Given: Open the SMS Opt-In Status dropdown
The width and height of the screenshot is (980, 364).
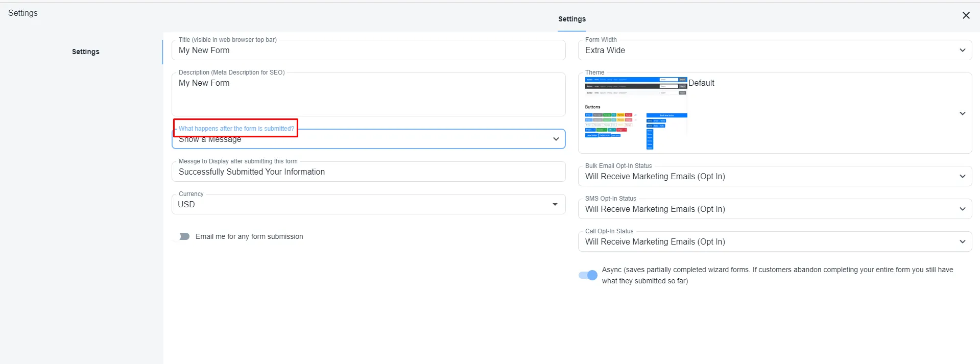Looking at the screenshot, I should pyautogui.click(x=775, y=209).
